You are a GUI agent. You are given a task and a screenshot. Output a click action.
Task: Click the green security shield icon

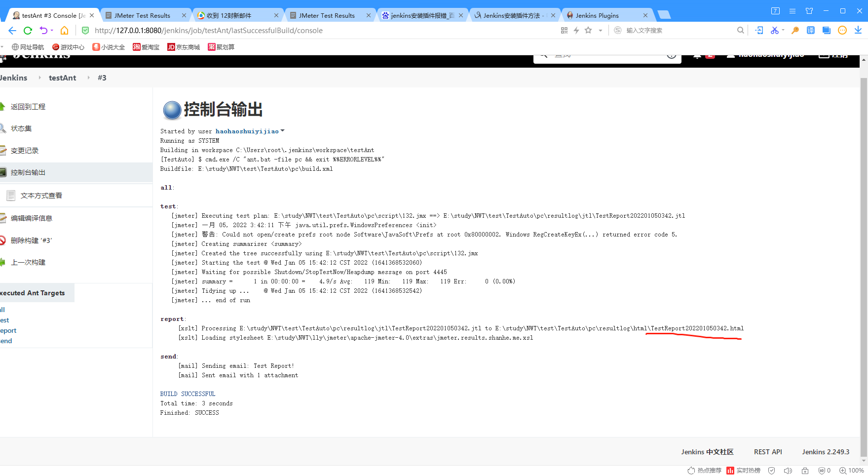85,31
